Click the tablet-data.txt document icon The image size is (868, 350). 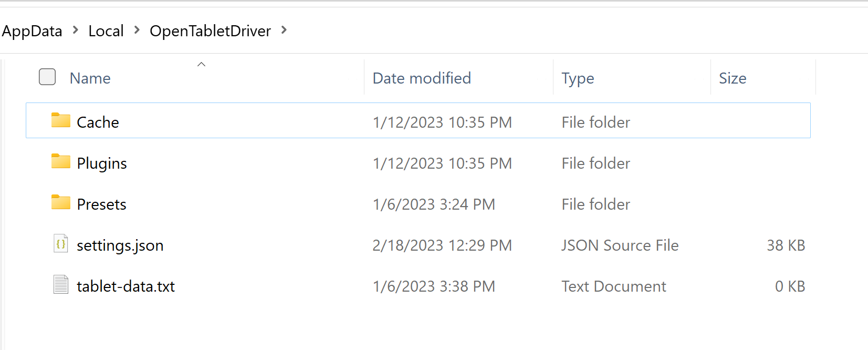tap(61, 285)
